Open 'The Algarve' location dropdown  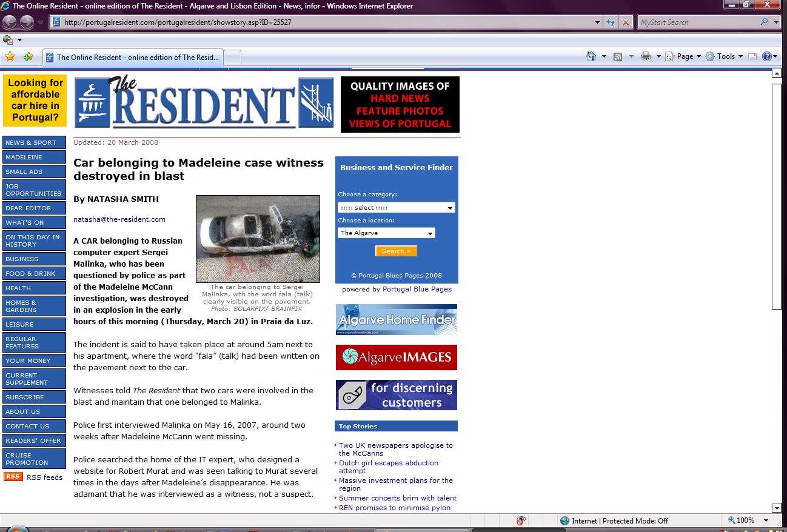pos(386,233)
